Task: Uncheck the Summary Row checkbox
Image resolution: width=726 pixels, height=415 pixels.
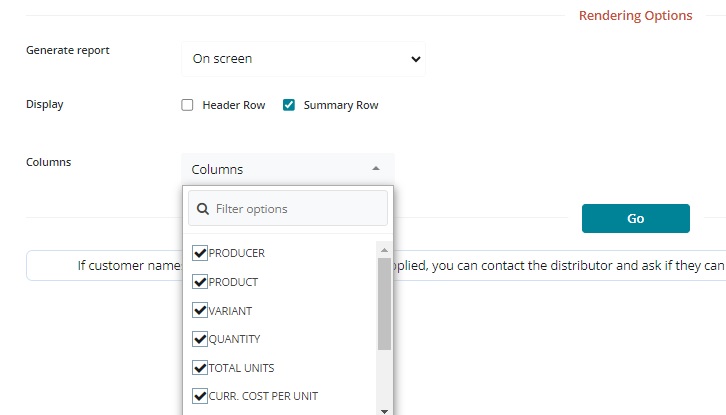Action: 289,105
